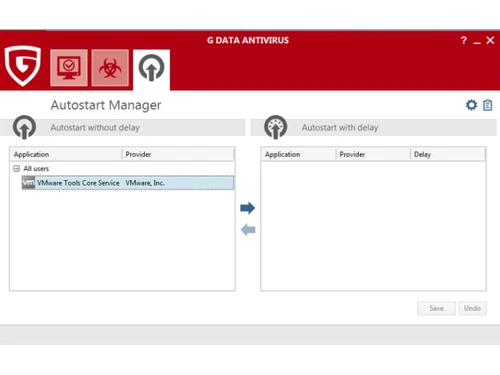Click the Undo button
500x375 pixels.
[x=472, y=308]
